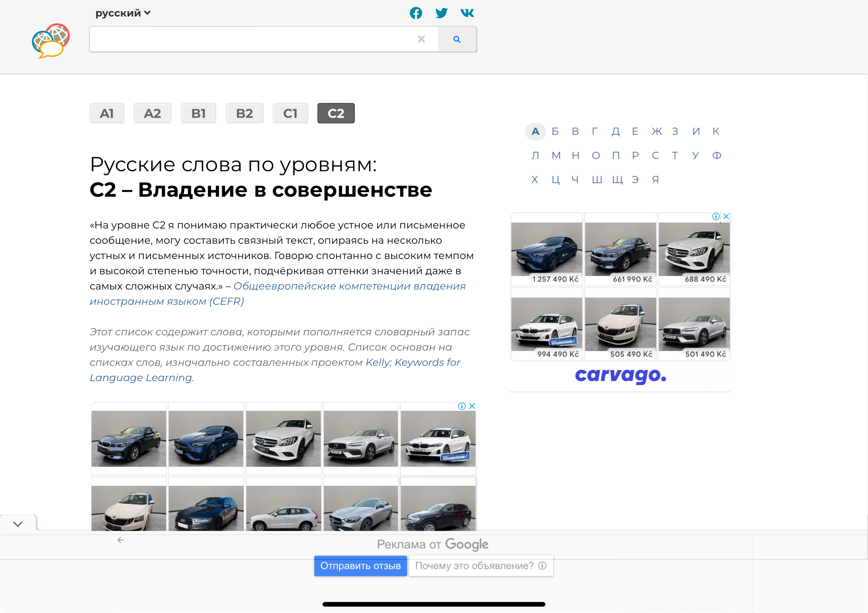Select letter Х in alphabet index
This screenshot has height=613, width=868.
535,180
